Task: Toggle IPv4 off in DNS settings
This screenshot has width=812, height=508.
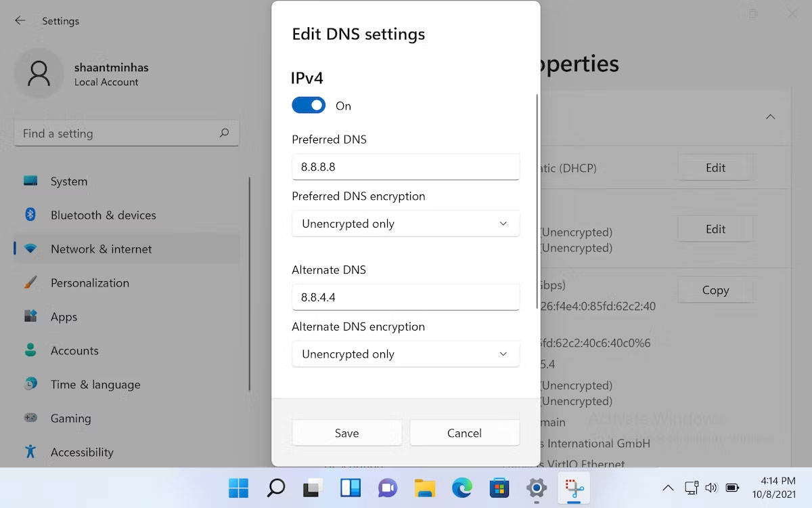Action: 309,105
